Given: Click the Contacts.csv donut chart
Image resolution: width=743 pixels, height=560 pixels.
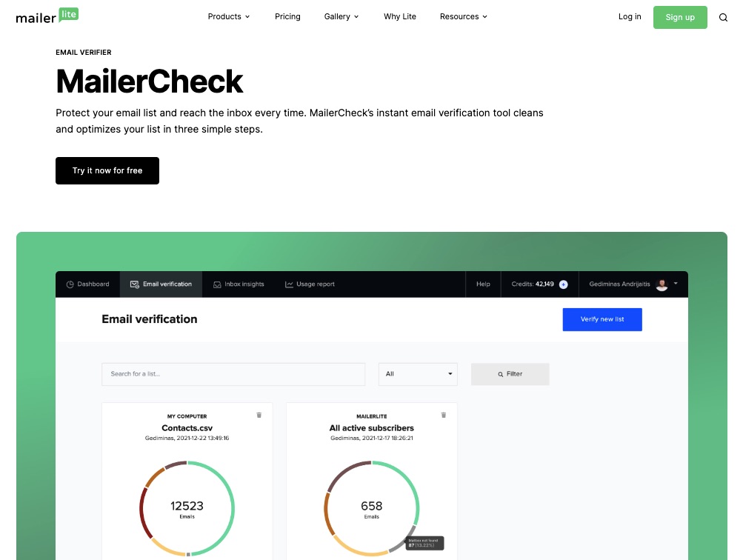Looking at the screenshot, I should tap(187, 508).
